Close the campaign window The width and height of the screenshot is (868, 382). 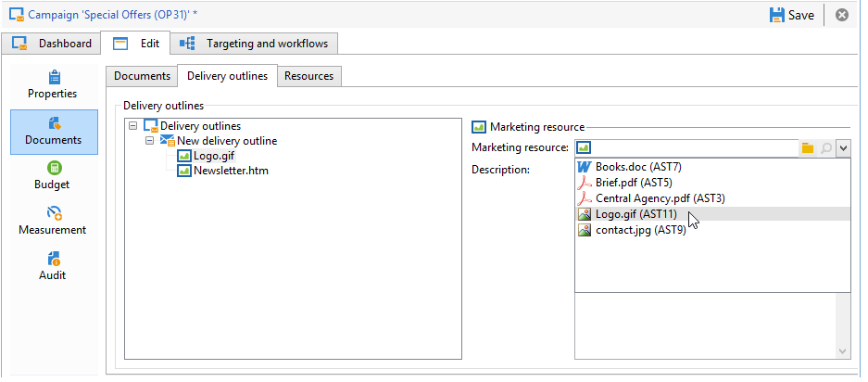pyautogui.click(x=841, y=15)
